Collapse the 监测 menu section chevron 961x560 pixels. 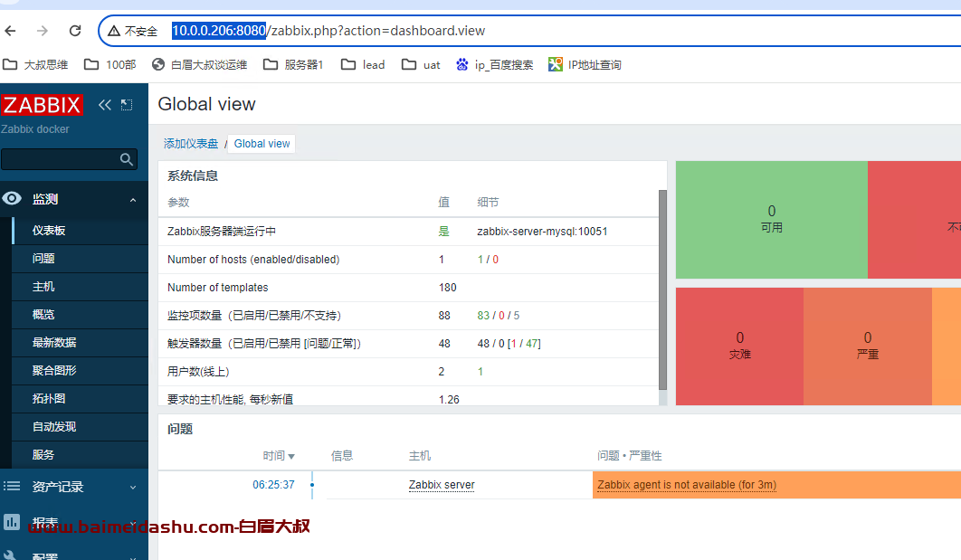(x=133, y=200)
